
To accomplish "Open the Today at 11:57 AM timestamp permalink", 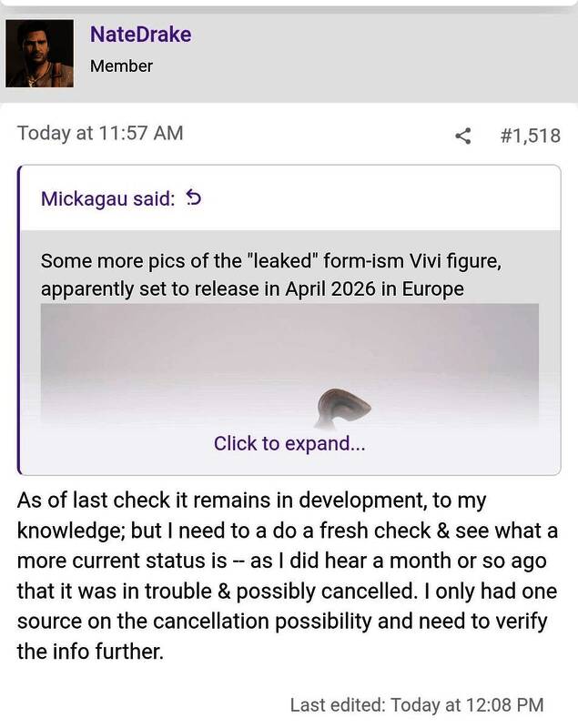I will [100, 133].
